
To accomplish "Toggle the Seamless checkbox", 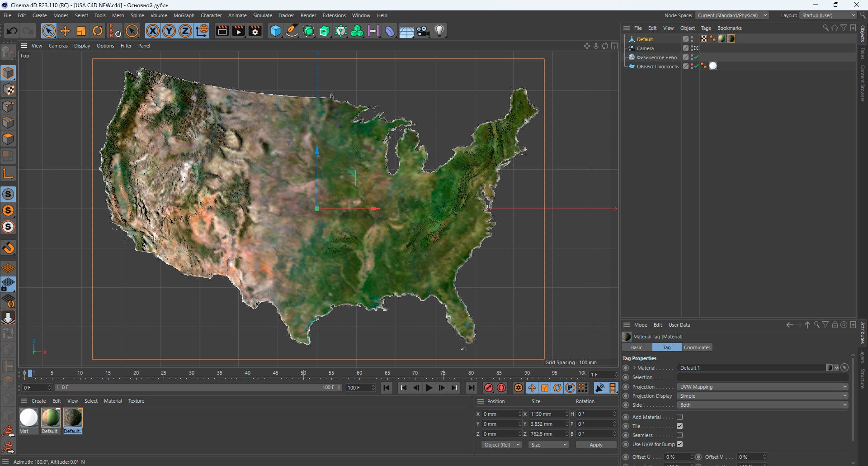I will click(679, 435).
